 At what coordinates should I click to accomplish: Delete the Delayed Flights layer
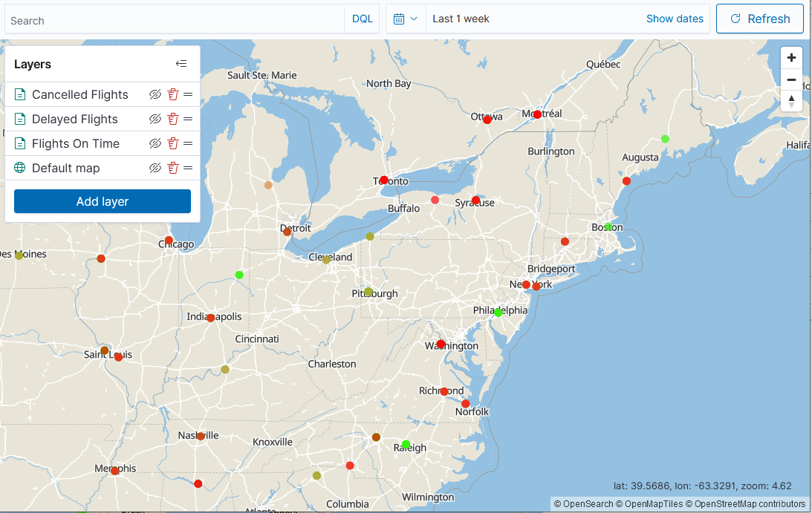coord(173,119)
